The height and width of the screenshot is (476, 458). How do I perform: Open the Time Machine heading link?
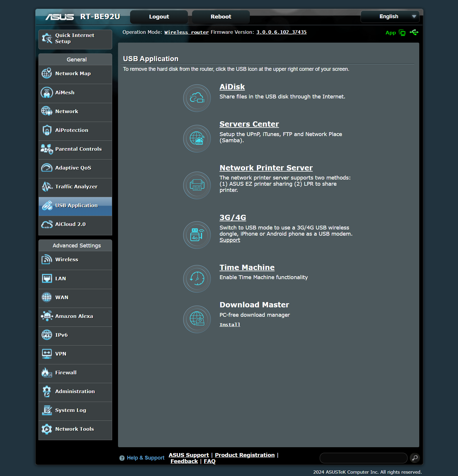point(247,267)
